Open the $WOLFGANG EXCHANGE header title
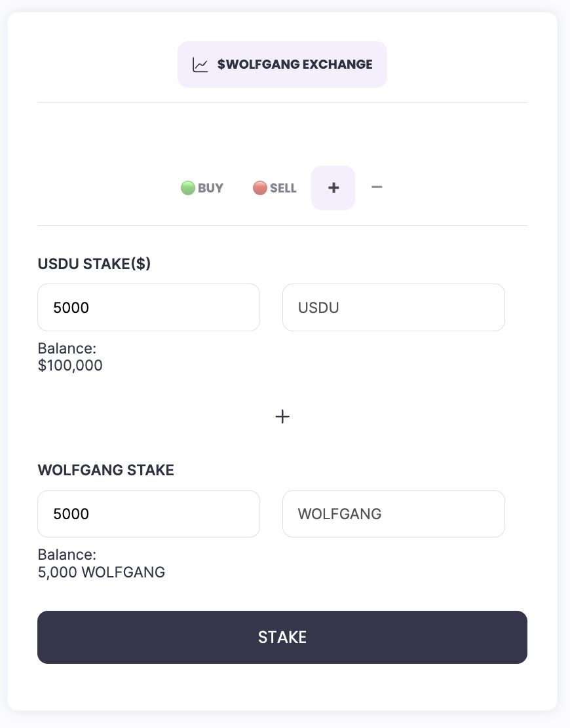The width and height of the screenshot is (570, 728). point(295,65)
